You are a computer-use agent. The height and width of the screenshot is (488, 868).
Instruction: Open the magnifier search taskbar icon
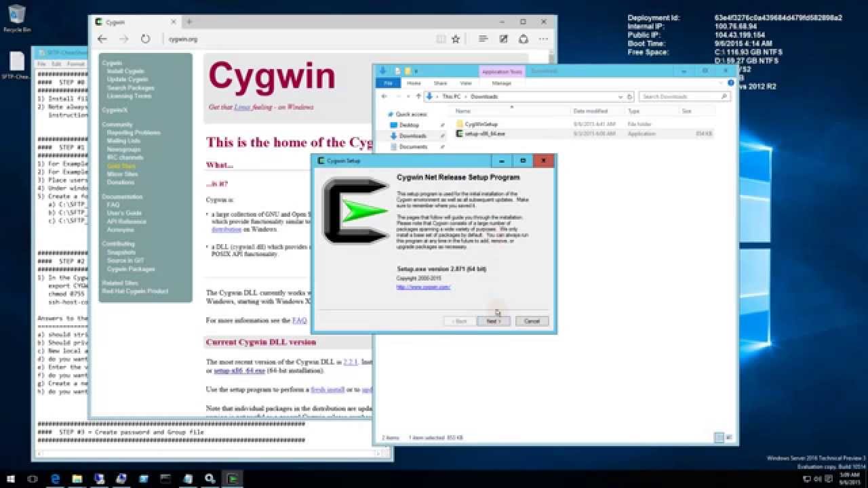point(210,479)
